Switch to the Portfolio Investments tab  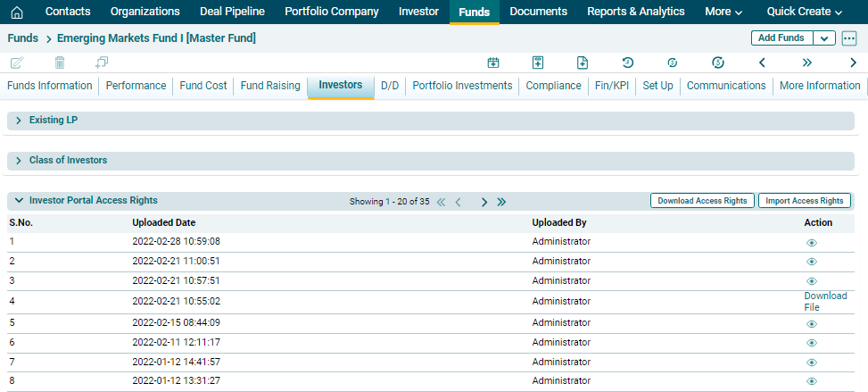click(x=462, y=86)
